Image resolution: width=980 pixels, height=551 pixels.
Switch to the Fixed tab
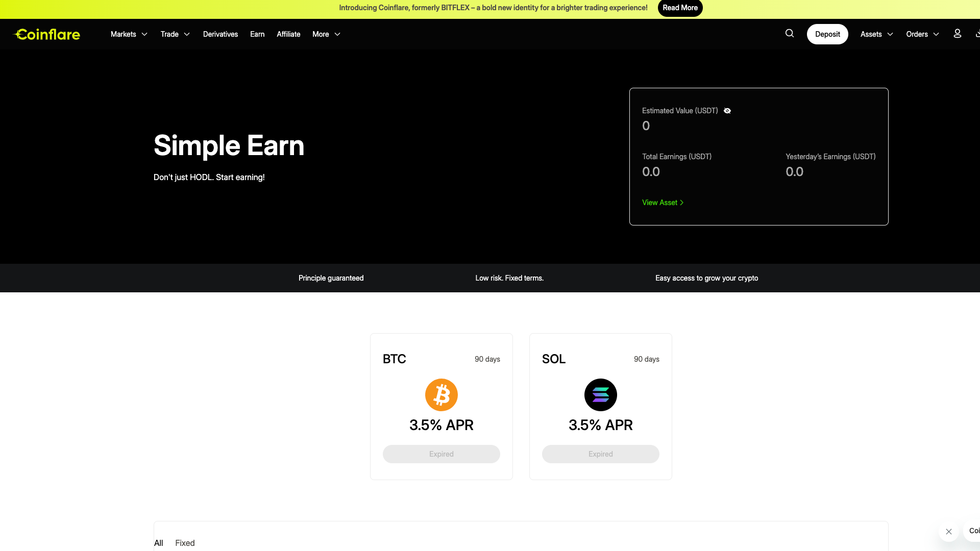tap(185, 543)
